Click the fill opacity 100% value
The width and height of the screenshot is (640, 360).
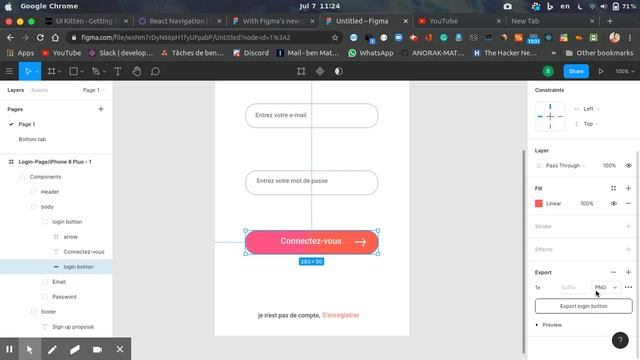click(587, 203)
